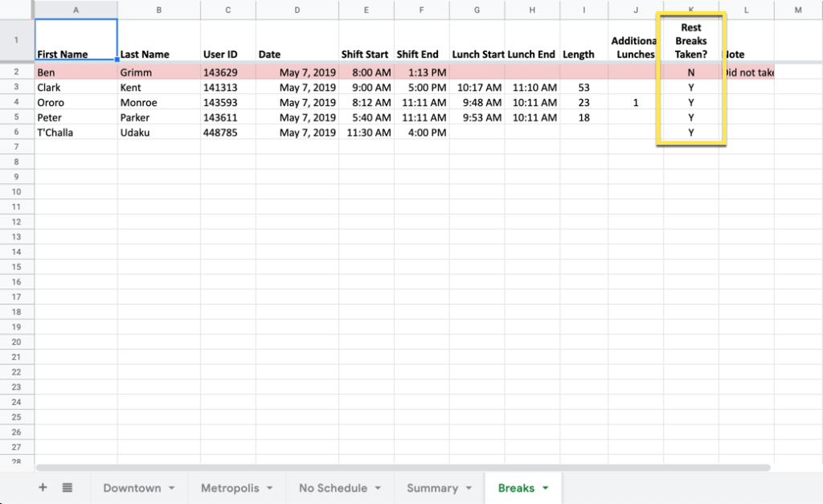Image resolution: width=823 pixels, height=504 pixels.
Task: Open the Downtown tab dropdown arrow
Action: 170,487
